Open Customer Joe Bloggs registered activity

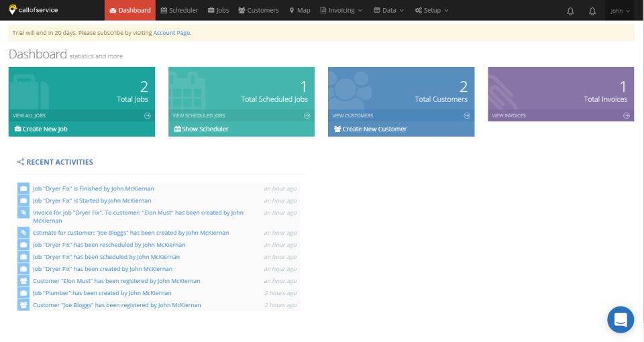[x=117, y=305]
